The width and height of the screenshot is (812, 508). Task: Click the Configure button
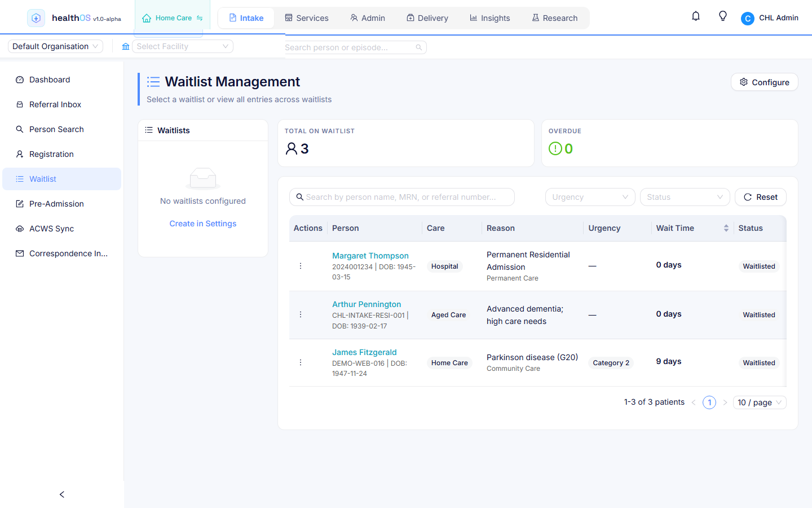pos(764,82)
